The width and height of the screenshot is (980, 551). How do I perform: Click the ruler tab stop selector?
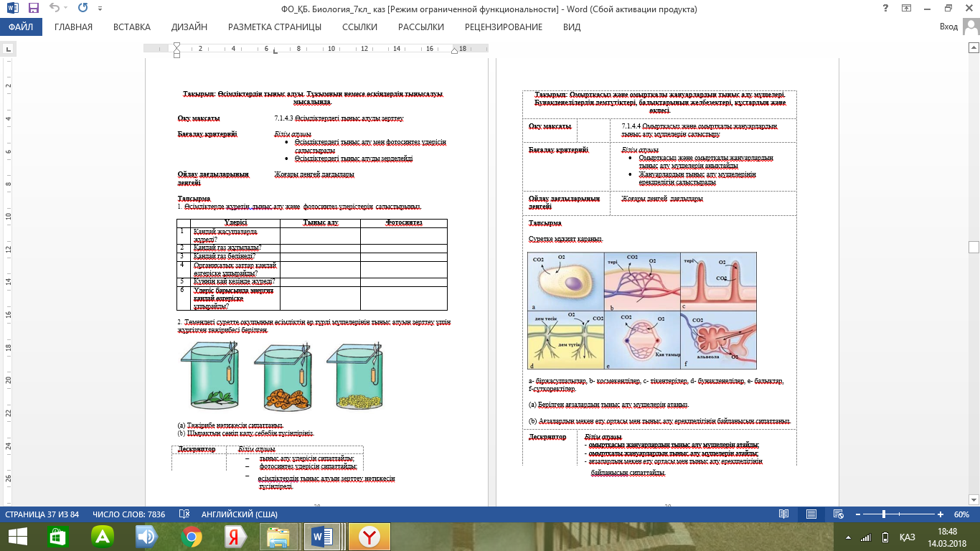[9, 50]
